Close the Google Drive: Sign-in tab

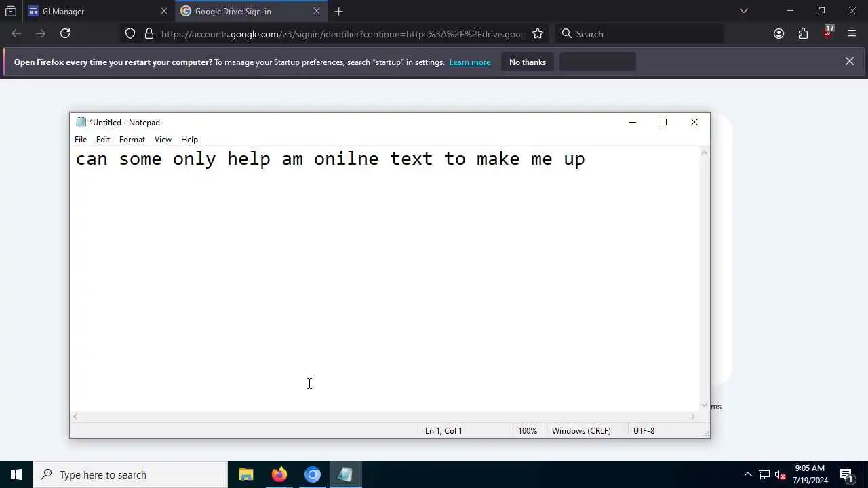pyautogui.click(x=316, y=11)
